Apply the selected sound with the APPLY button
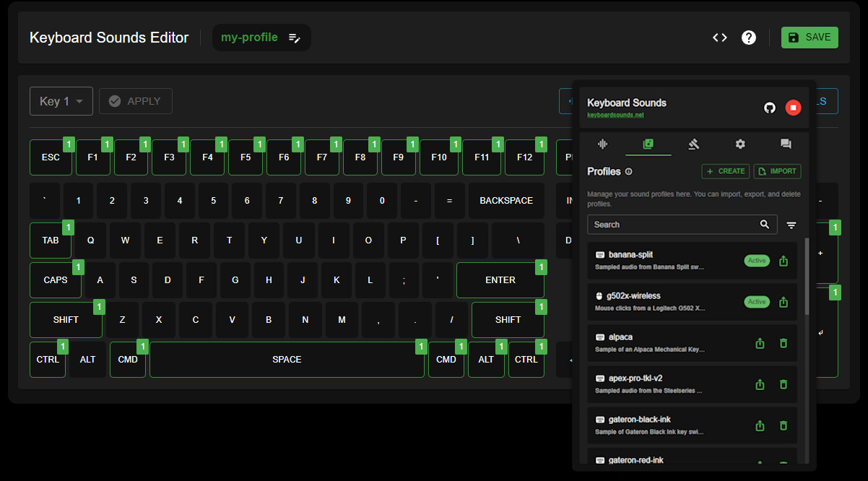This screenshot has width=868, height=481. (x=136, y=101)
